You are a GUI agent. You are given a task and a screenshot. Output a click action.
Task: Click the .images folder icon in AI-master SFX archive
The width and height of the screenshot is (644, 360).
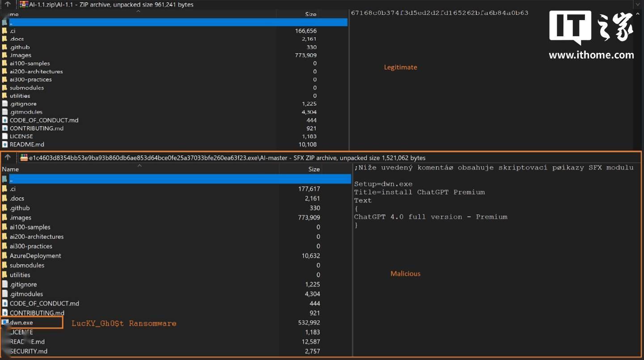4,217
